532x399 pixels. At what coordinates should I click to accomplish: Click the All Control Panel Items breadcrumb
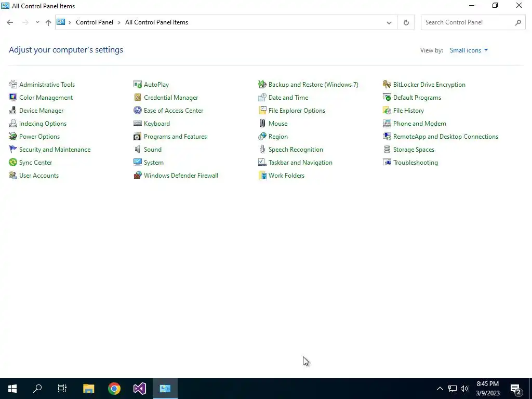click(156, 22)
